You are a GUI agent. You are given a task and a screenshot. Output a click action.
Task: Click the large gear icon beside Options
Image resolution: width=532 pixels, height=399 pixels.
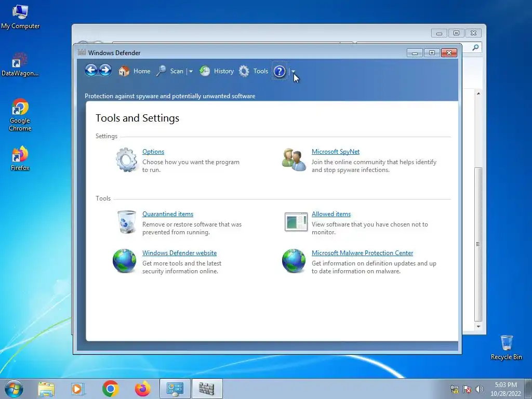pyautogui.click(x=126, y=159)
